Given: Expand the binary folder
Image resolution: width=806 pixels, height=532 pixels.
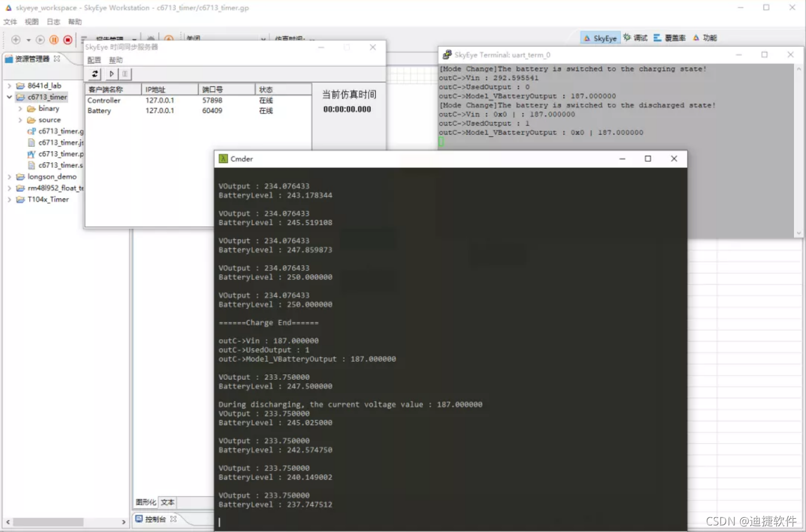Looking at the screenshot, I should tap(20, 109).
